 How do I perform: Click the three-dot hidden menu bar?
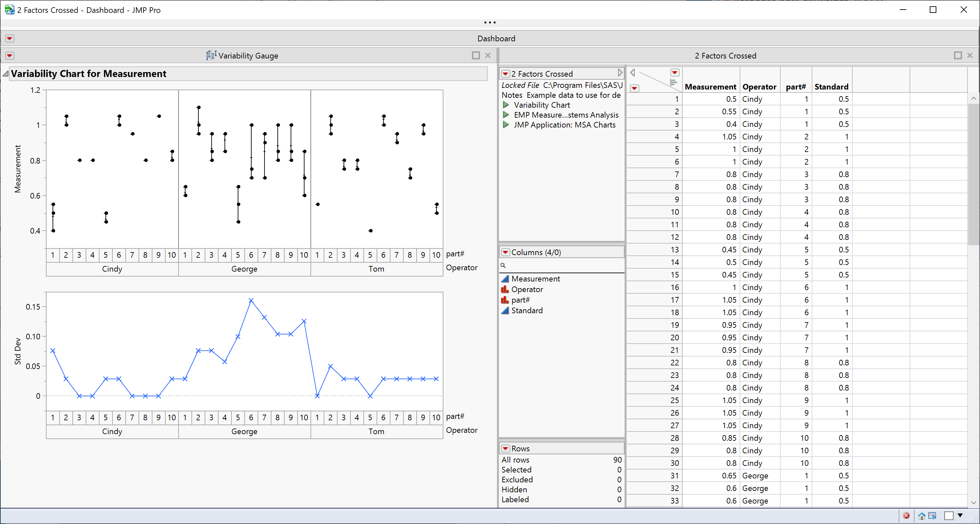click(490, 22)
